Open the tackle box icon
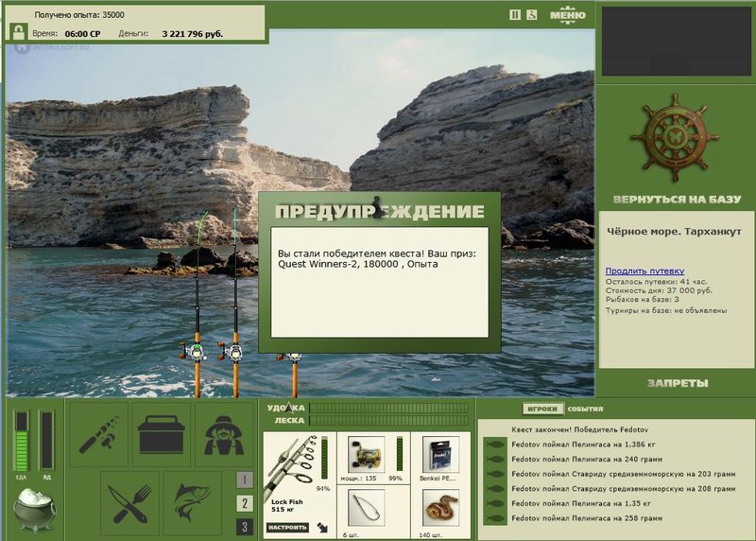The image size is (756, 541). [161, 434]
